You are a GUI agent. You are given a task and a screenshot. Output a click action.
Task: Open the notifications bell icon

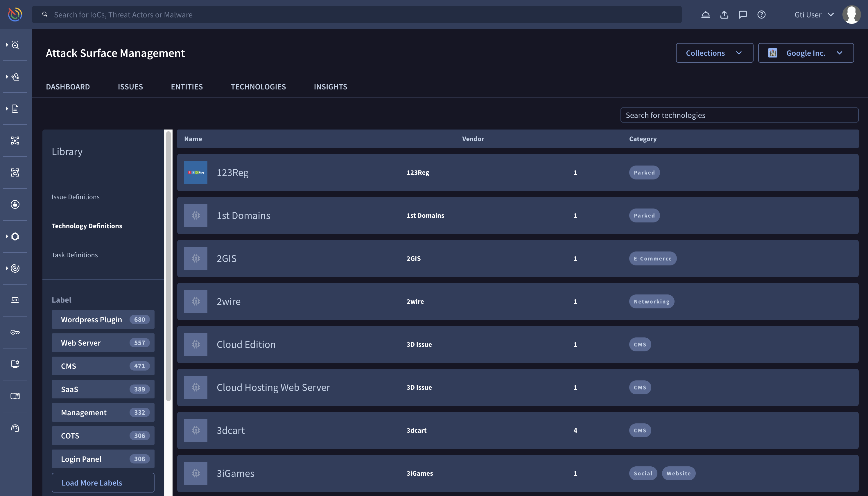pyautogui.click(x=706, y=15)
